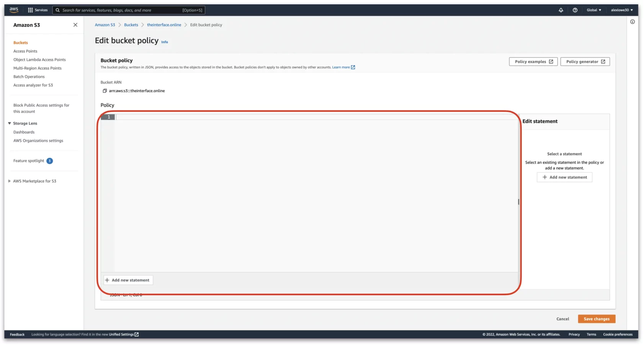The image size is (644, 345).
Task: Go to Buckets in the sidebar
Action: coord(21,43)
